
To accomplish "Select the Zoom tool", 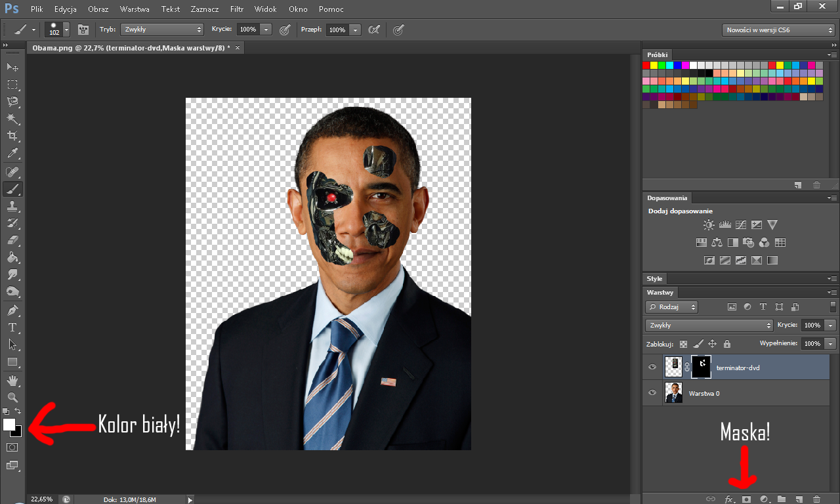I will pos(12,397).
